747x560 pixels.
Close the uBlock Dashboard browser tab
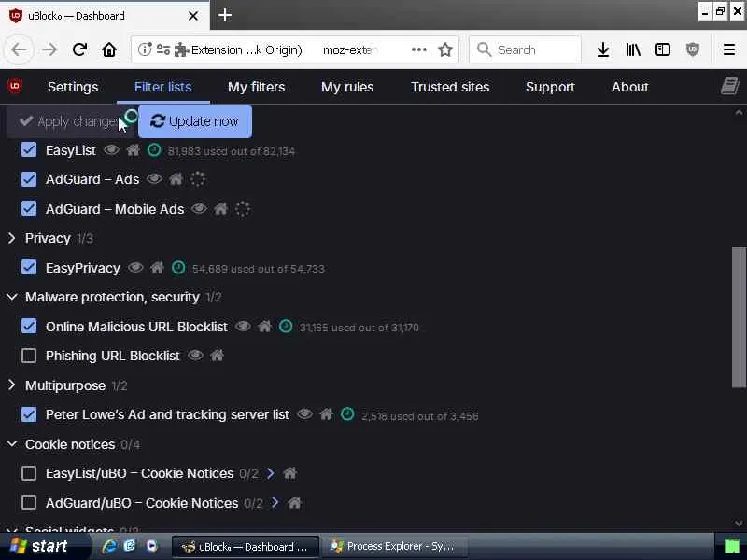[x=193, y=16]
